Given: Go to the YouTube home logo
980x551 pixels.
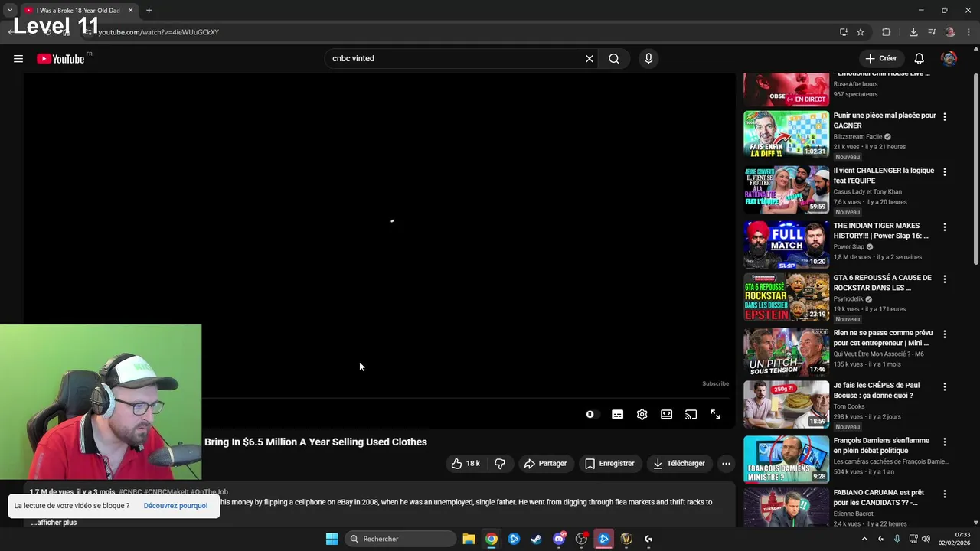Looking at the screenshot, I should pos(61,59).
